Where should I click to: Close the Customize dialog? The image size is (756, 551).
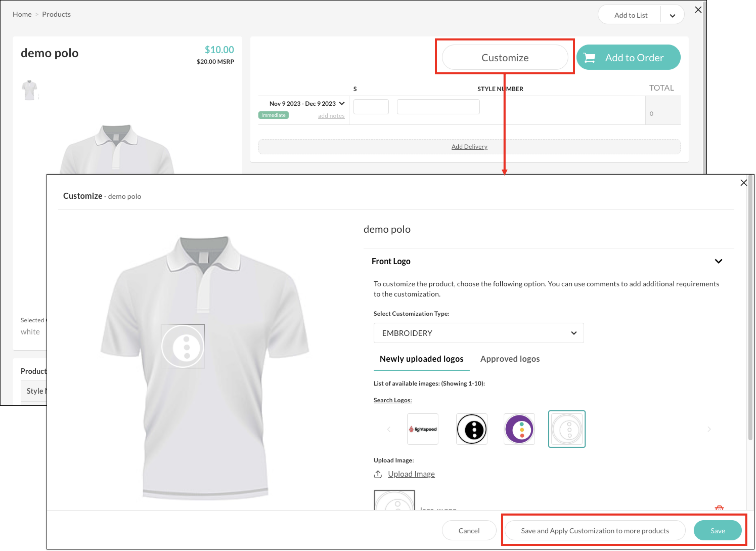pyautogui.click(x=744, y=183)
